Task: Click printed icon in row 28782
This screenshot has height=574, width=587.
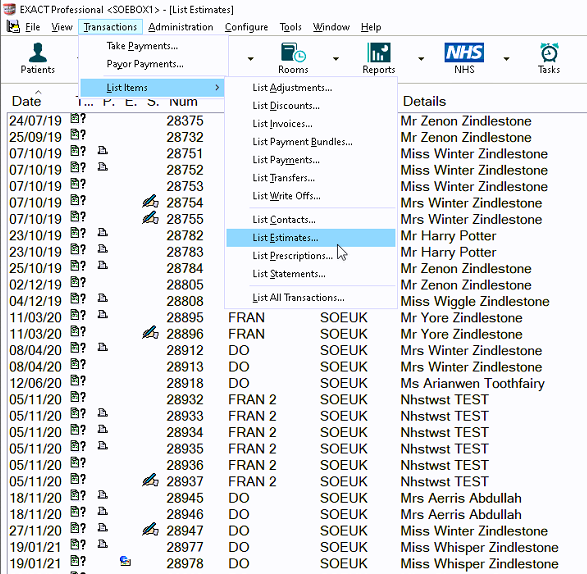Action: point(103,233)
